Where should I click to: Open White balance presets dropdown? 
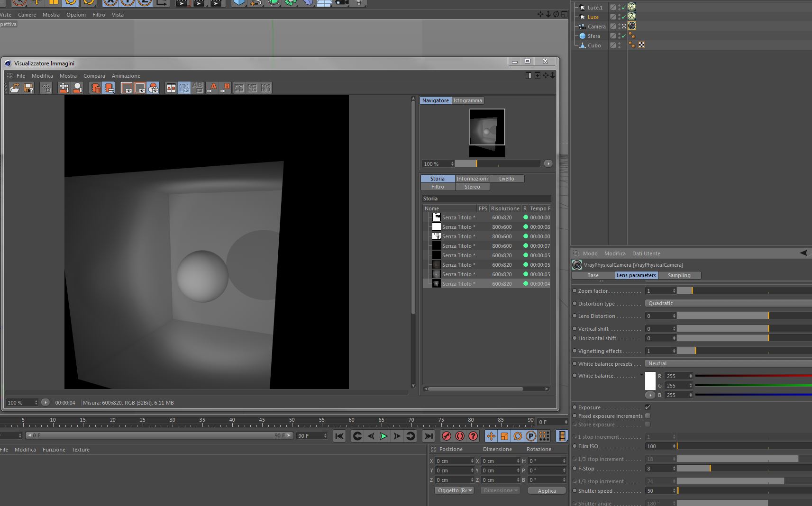click(728, 363)
